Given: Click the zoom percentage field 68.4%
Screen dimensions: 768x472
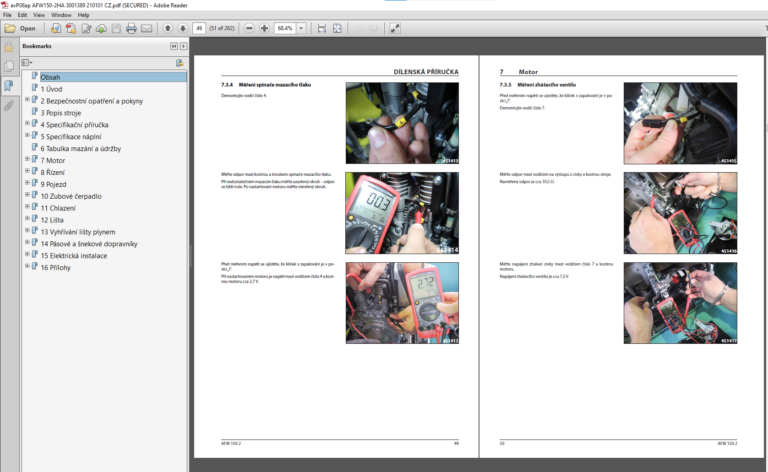Looking at the screenshot, I should pyautogui.click(x=285, y=28).
